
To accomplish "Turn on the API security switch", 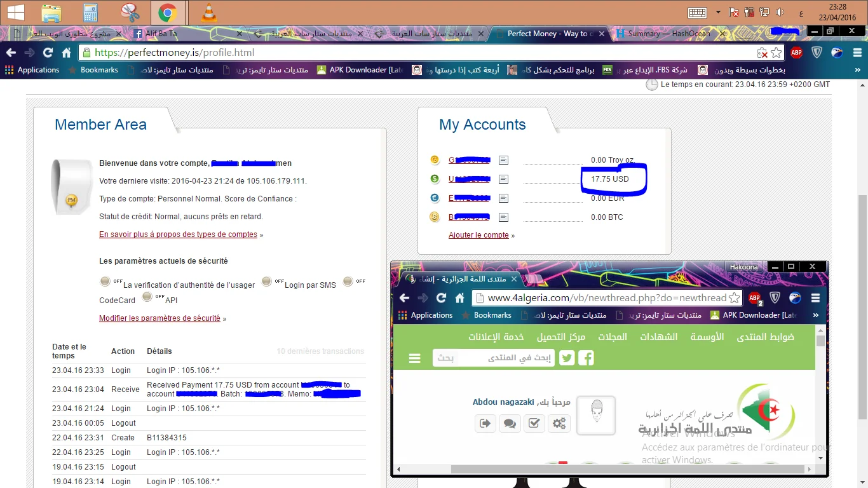I will pos(147,297).
